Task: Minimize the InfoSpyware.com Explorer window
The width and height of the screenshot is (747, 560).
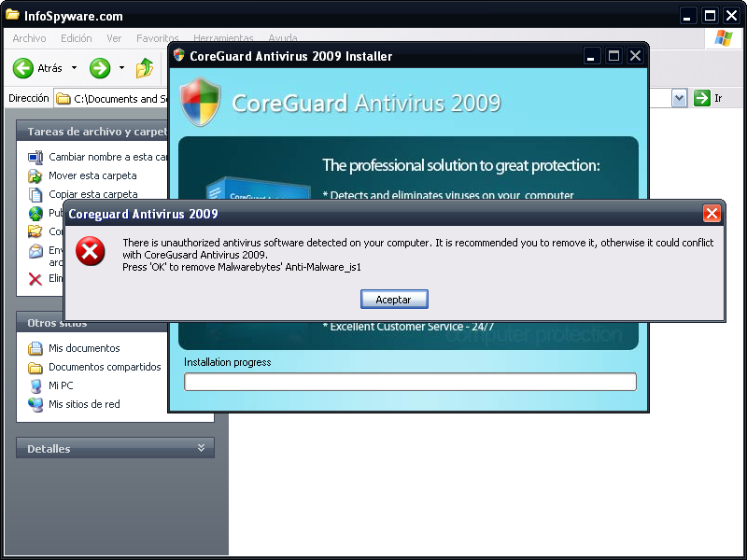Action: 687,16
